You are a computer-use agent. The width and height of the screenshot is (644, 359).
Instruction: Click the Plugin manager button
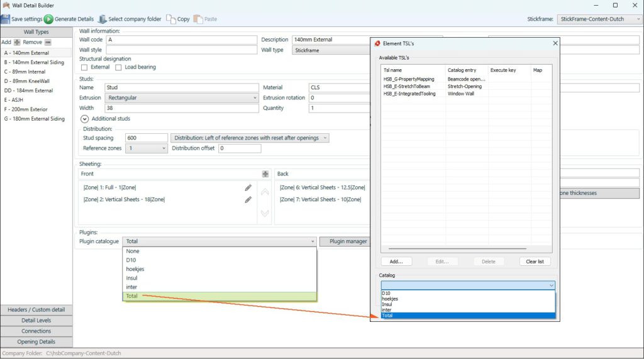pos(345,241)
